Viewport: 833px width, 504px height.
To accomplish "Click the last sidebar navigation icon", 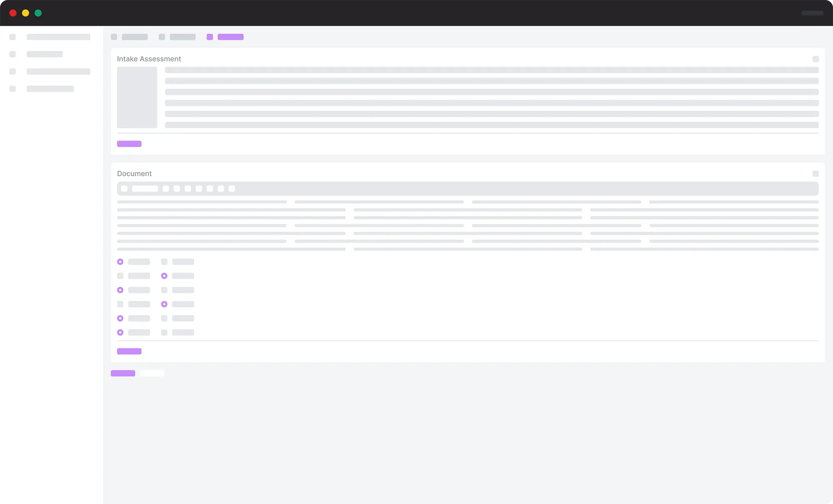I will 12,89.
